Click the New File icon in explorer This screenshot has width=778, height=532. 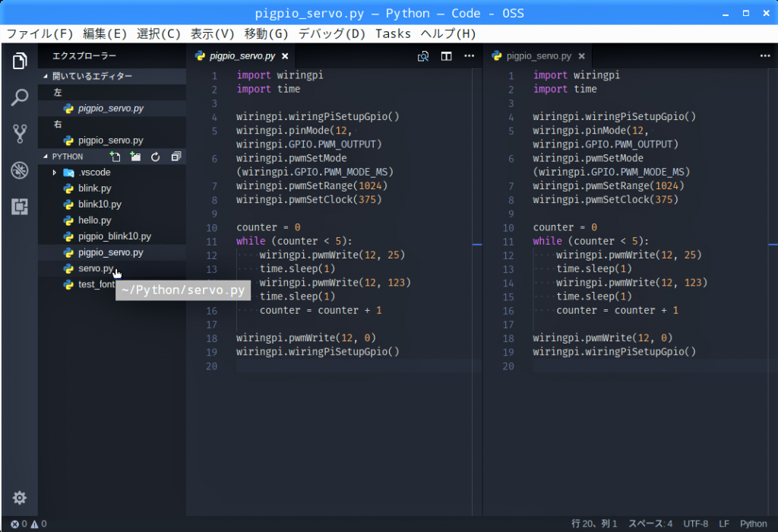click(x=115, y=157)
